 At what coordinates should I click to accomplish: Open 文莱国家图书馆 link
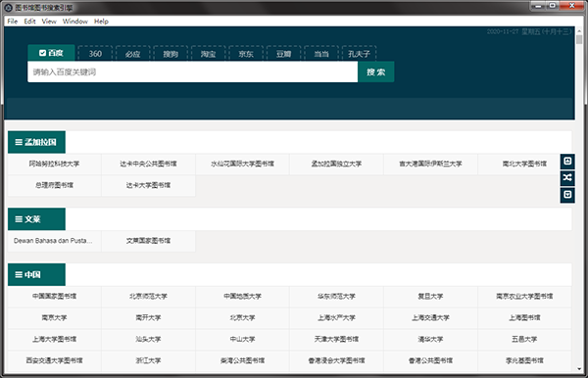pyautogui.click(x=149, y=241)
